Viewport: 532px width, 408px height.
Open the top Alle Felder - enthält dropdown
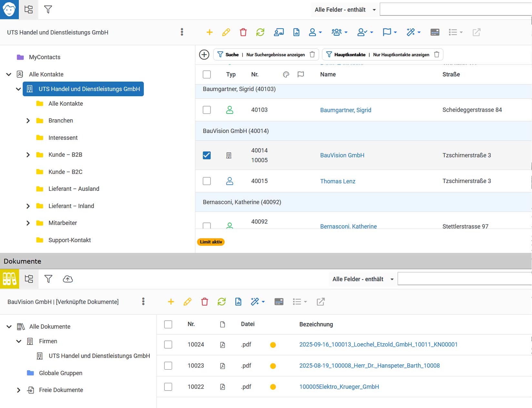tap(345, 10)
